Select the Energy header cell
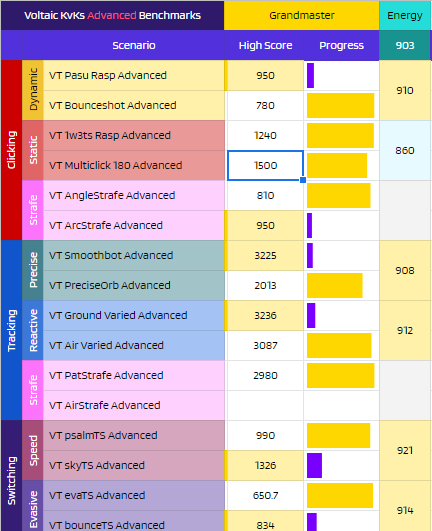 coord(405,15)
